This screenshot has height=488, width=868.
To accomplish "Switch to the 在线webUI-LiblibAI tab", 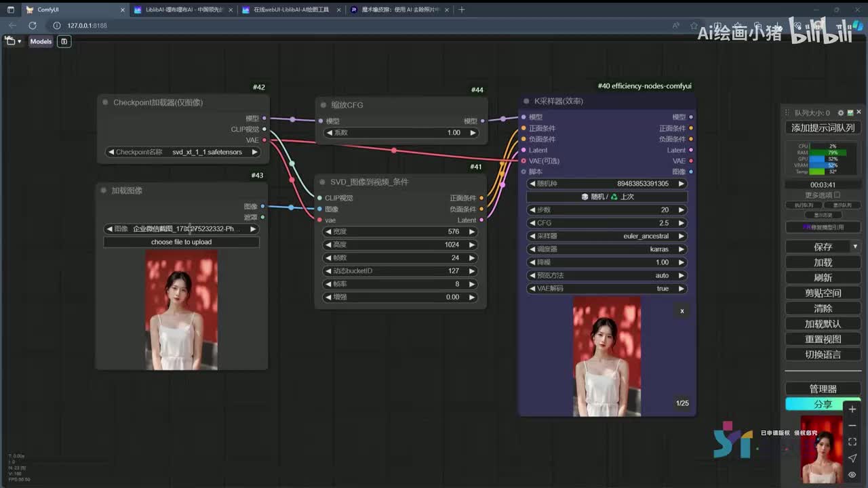I will click(x=291, y=9).
